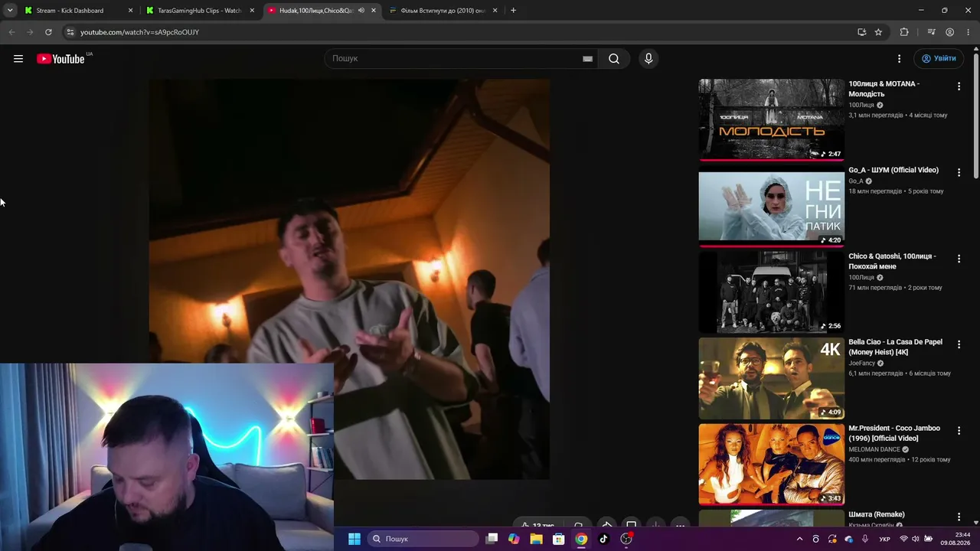
Task: Open options menu for Покохай мене video
Action: pos(959,259)
